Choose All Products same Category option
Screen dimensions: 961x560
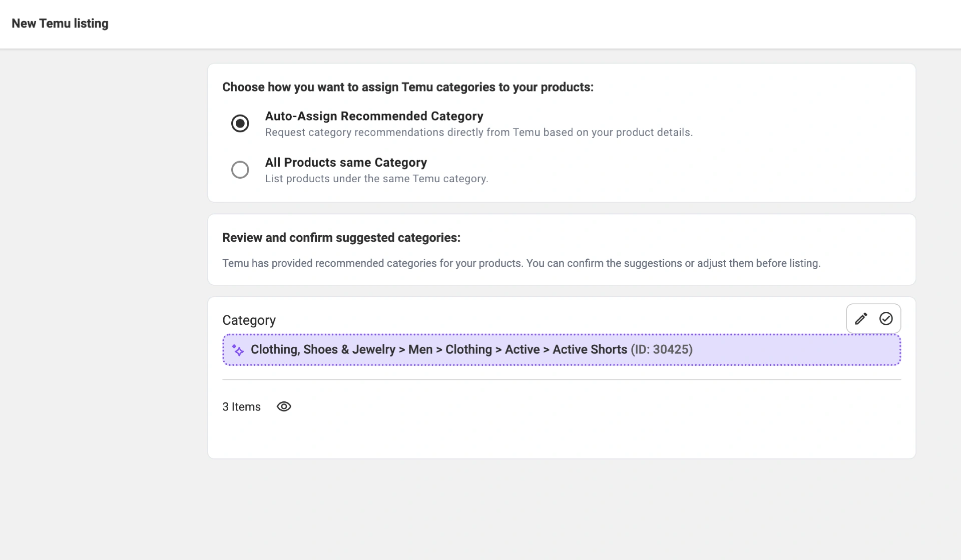tap(240, 170)
